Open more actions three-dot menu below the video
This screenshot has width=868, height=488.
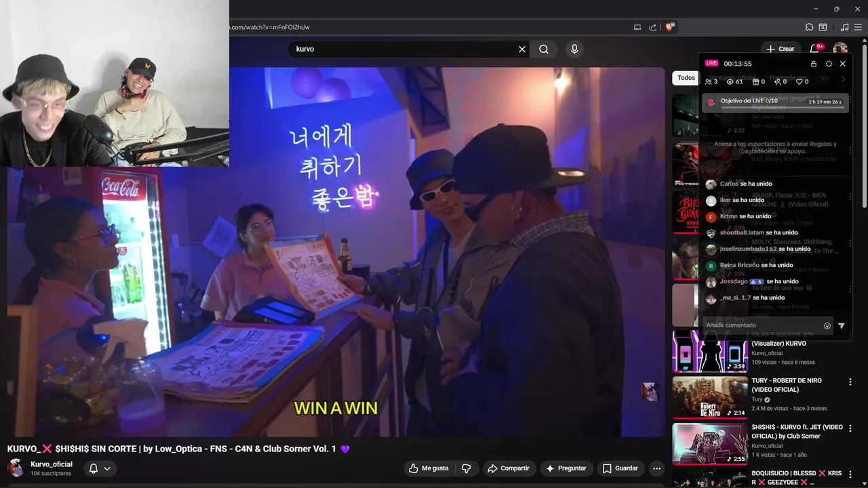[656, 468]
